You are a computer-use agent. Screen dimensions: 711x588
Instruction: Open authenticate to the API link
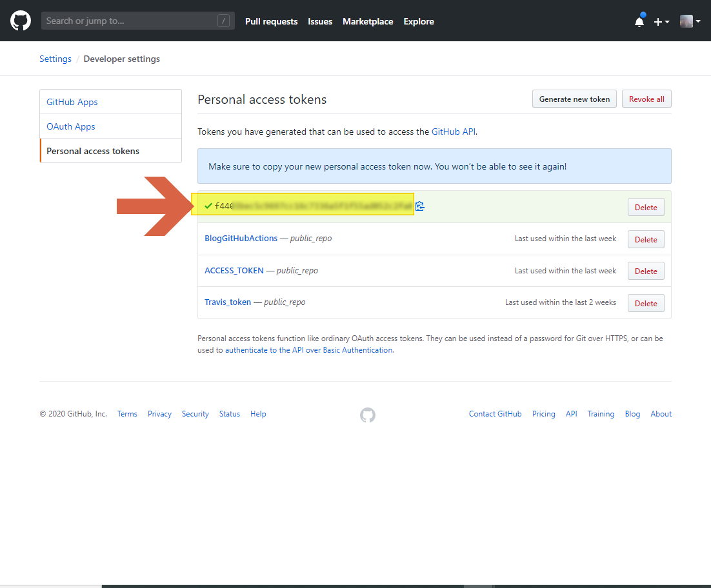(309, 350)
